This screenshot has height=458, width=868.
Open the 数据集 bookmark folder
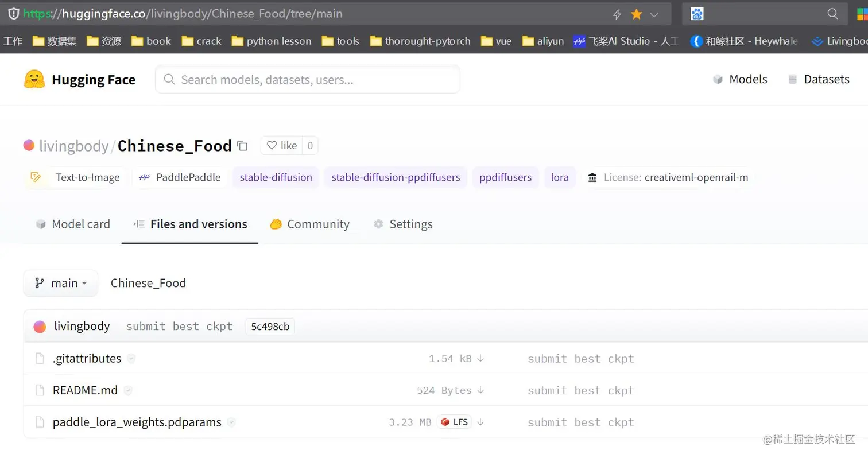(x=55, y=41)
